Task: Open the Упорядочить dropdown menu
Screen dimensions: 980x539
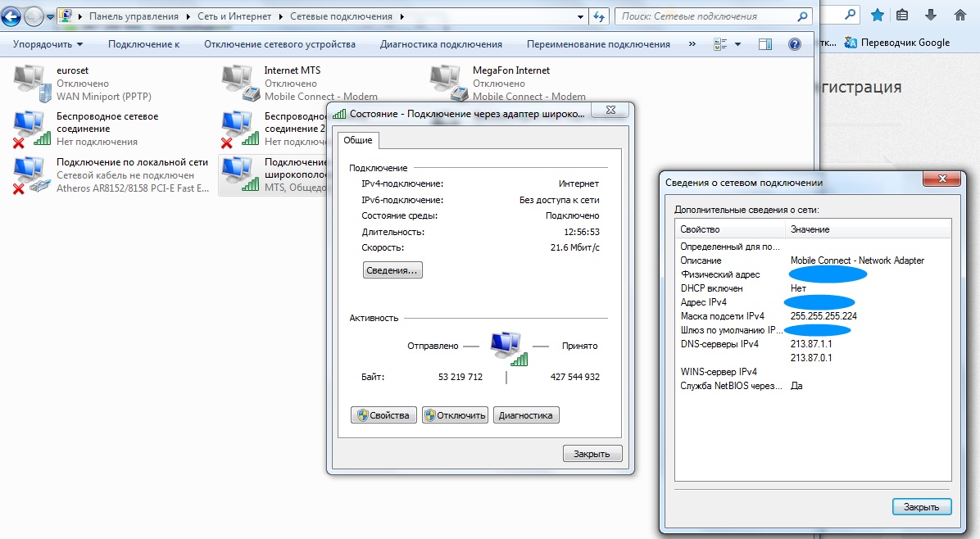Action: point(48,44)
